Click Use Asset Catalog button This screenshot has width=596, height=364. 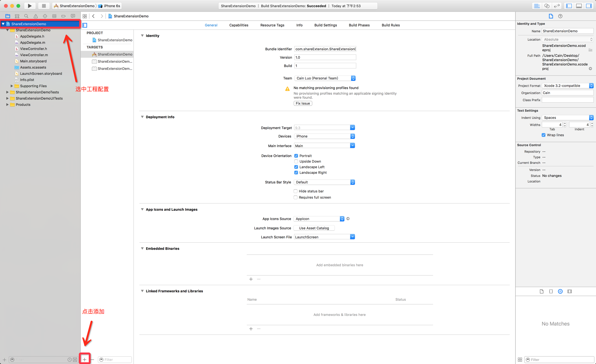coord(314,228)
